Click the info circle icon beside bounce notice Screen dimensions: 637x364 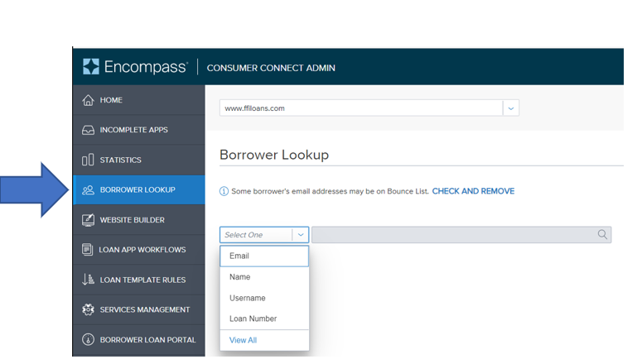(224, 191)
